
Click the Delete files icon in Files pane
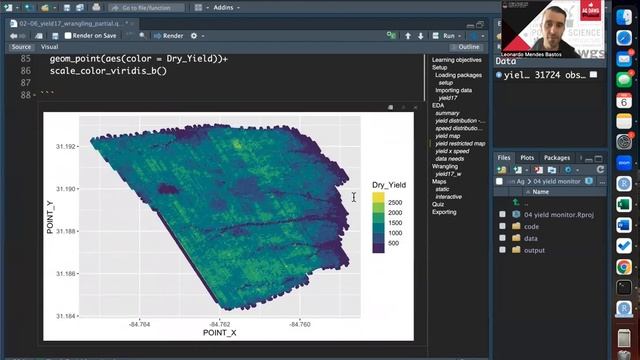[539, 170]
